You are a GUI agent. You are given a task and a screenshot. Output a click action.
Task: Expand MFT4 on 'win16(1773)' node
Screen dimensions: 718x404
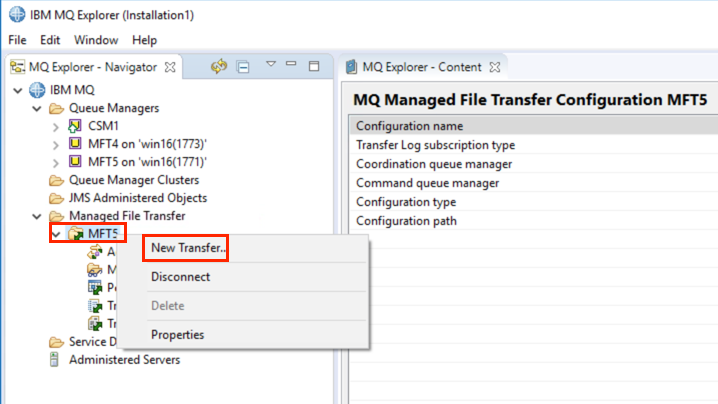point(56,145)
